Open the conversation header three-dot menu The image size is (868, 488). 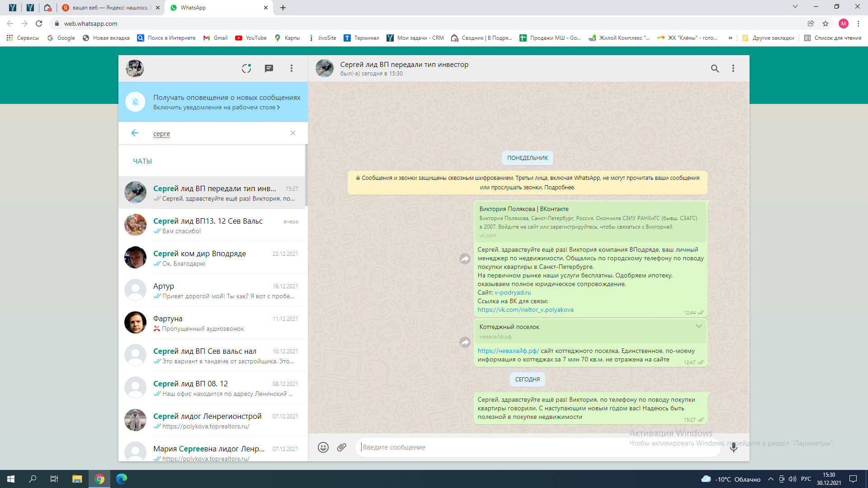tap(733, 68)
